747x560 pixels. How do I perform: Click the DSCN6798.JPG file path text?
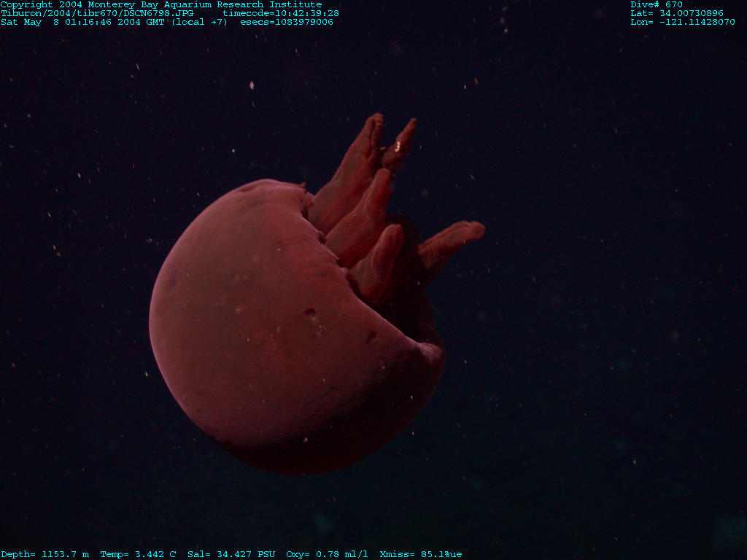pyautogui.click(x=97, y=13)
